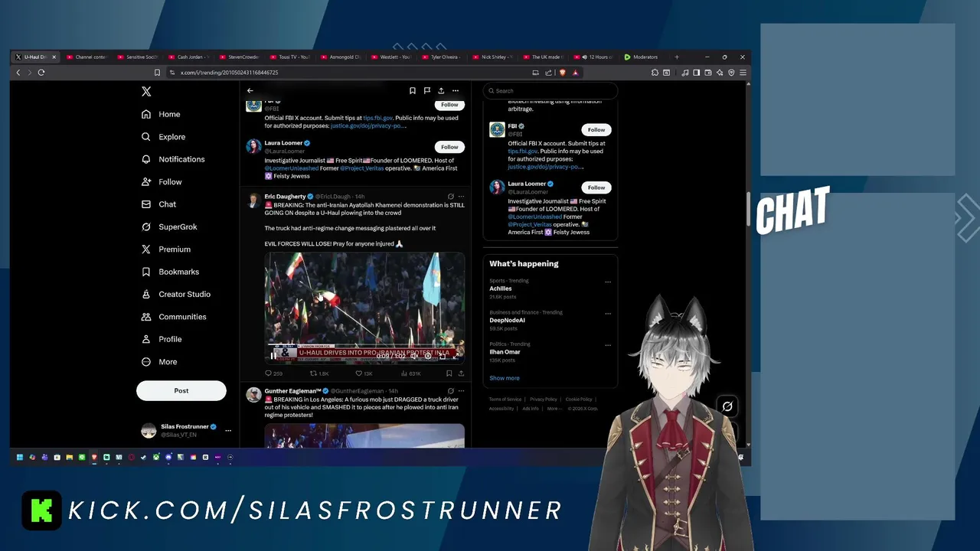
Task: Click the bookmark icon in page header
Action: tap(412, 90)
